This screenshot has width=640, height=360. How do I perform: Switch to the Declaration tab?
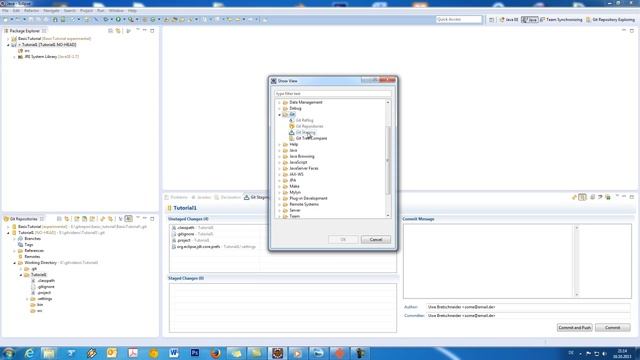[228, 198]
